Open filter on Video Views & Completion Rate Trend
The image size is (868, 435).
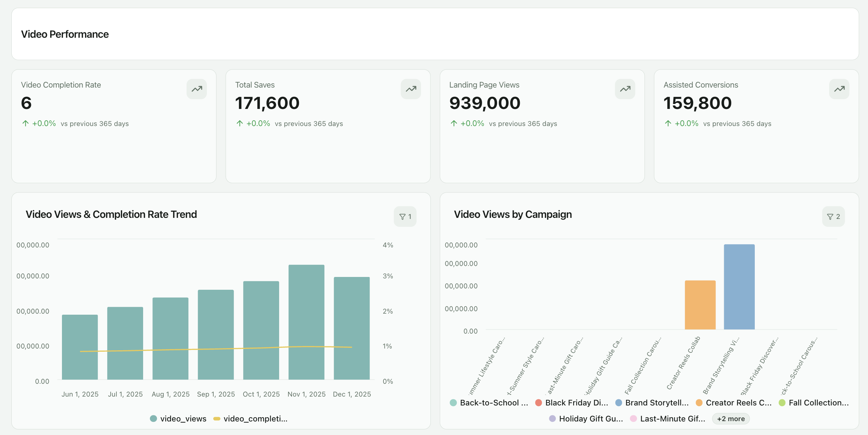tap(405, 216)
